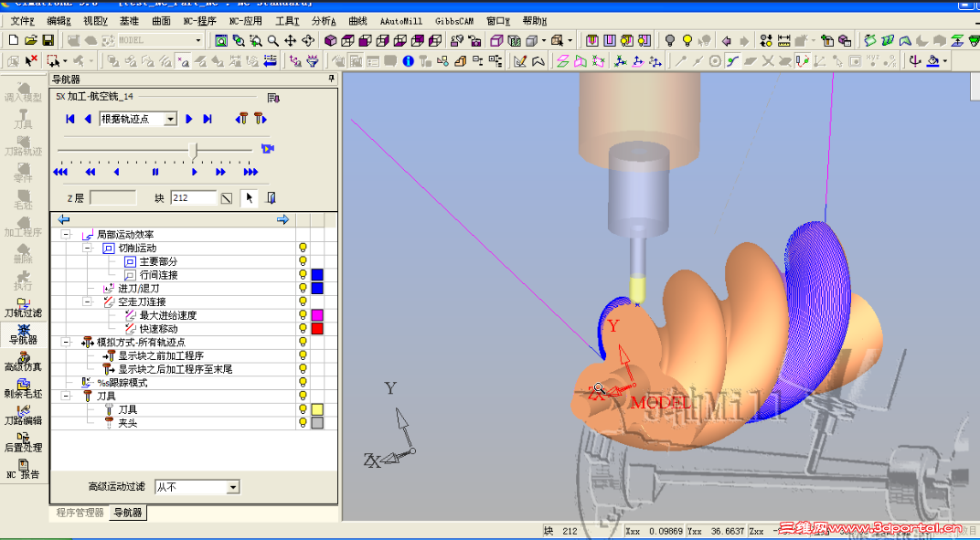Open 导航器 in the left sidebar

(23, 334)
